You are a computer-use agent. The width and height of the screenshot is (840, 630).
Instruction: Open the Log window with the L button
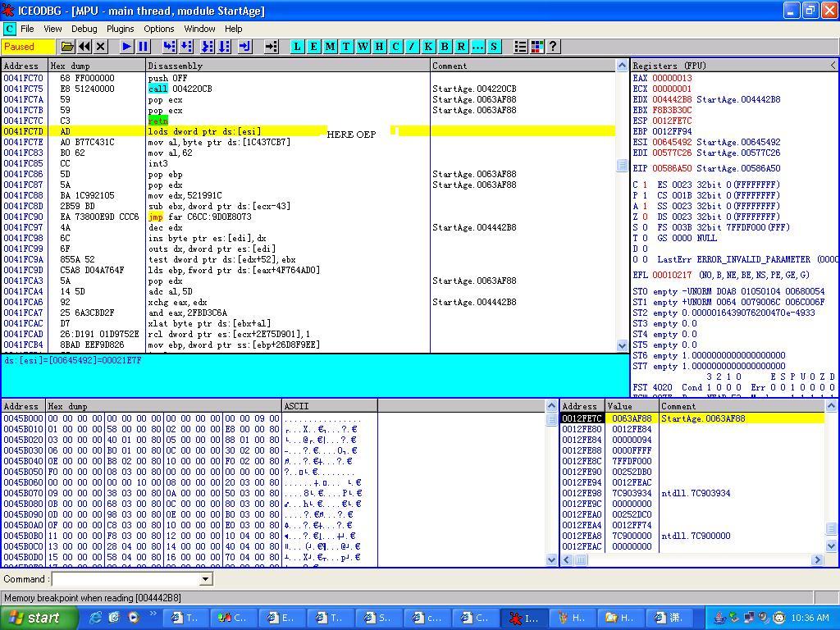pos(297,47)
